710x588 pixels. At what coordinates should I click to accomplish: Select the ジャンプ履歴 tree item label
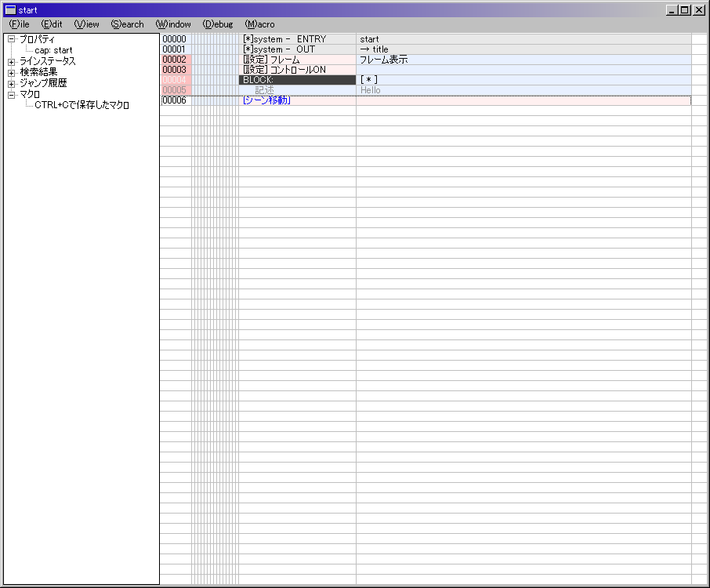point(43,83)
